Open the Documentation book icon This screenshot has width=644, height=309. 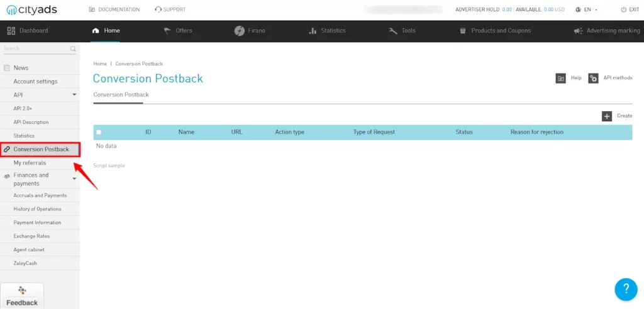pos(92,9)
